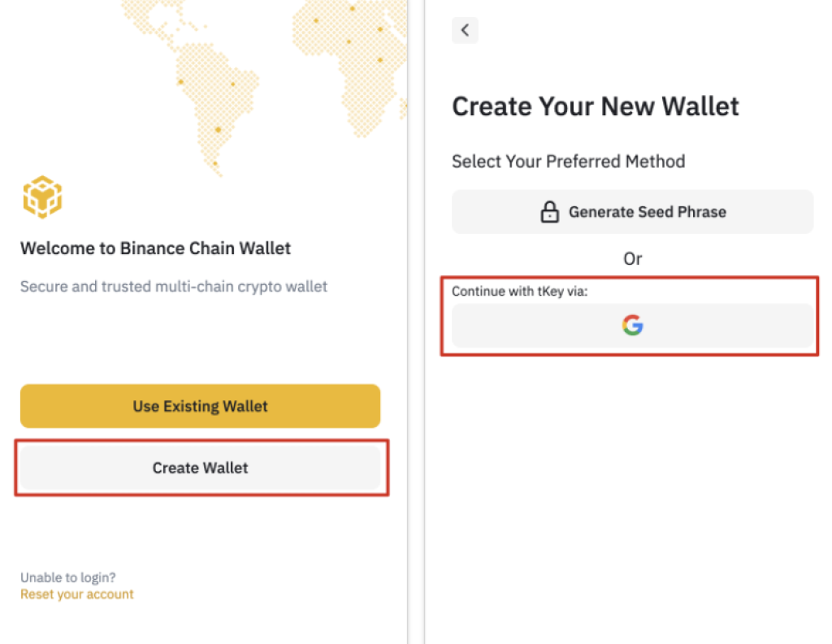
Task: Click the Create Your New Wallet title
Action: (x=596, y=106)
